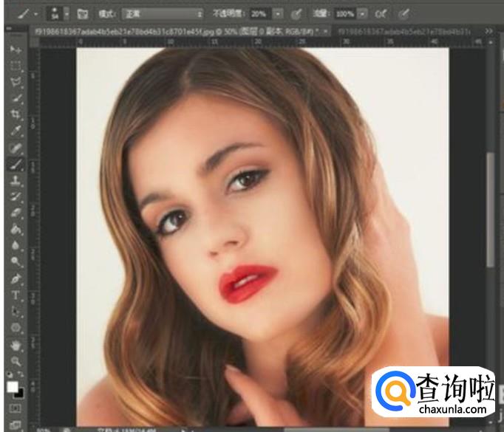The height and width of the screenshot is (432, 504).
Task: Select the Hand tool
Action: [x=16, y=344]
